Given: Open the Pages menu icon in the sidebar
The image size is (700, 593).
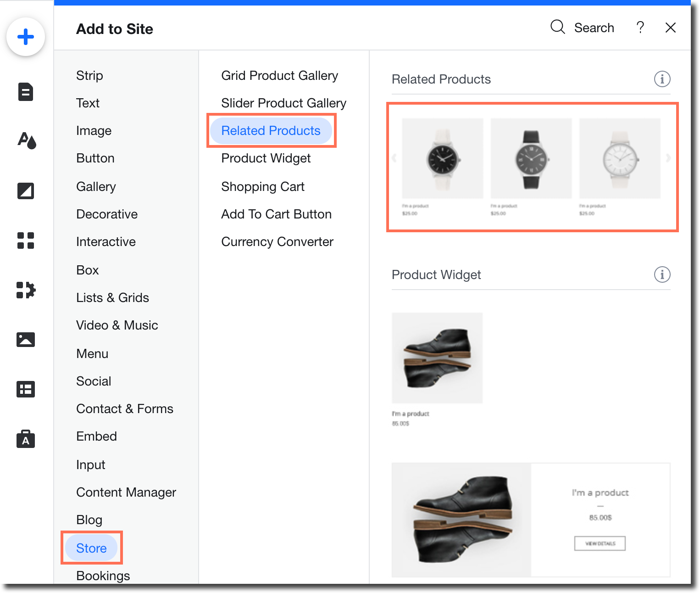Looking at the screenshot, I should (x=26, y=92).
